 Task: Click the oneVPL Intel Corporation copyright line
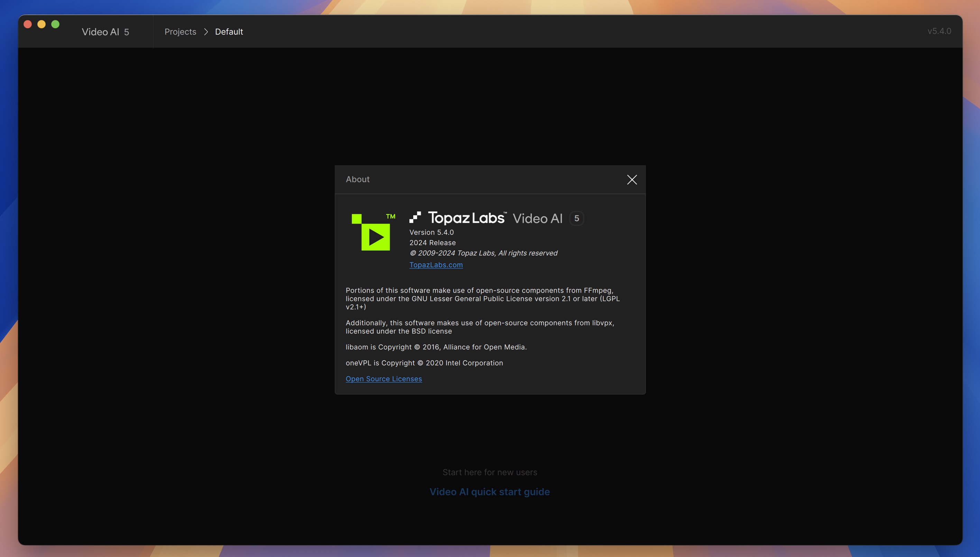point(424,363)
